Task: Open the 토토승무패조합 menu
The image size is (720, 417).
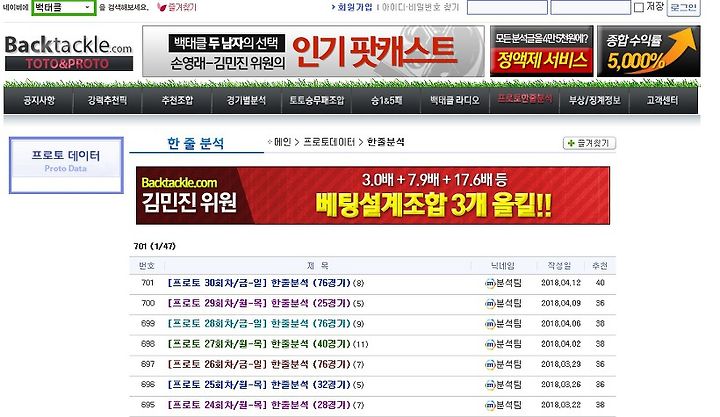Action: 316,100
